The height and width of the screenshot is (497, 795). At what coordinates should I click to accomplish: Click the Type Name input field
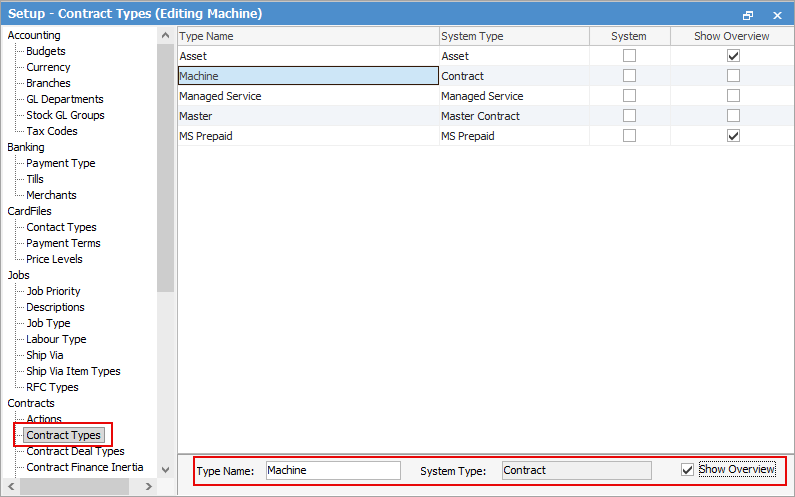333,470
